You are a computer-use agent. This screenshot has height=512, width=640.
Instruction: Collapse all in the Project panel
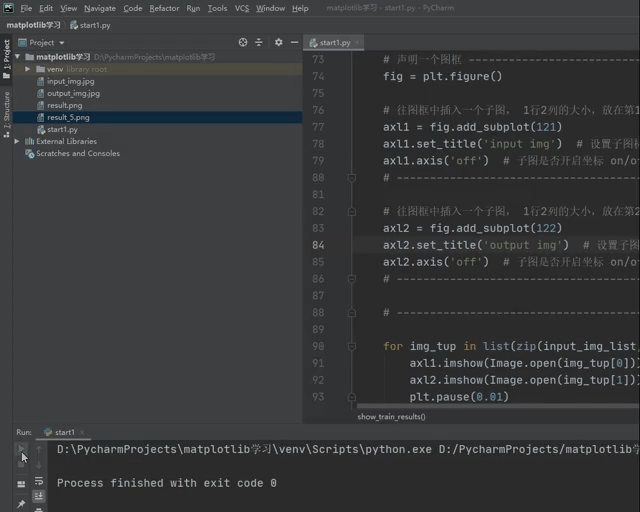259,42
